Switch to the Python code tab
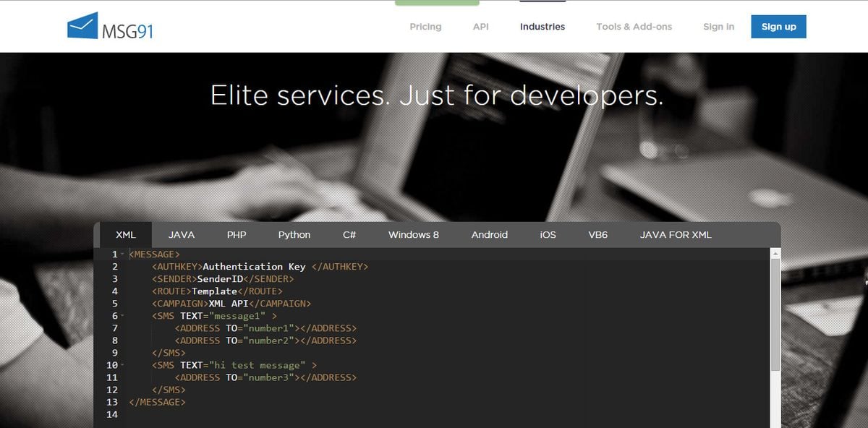Image resolution: width=868 pixels, height=428 pixels. (294, 234)
